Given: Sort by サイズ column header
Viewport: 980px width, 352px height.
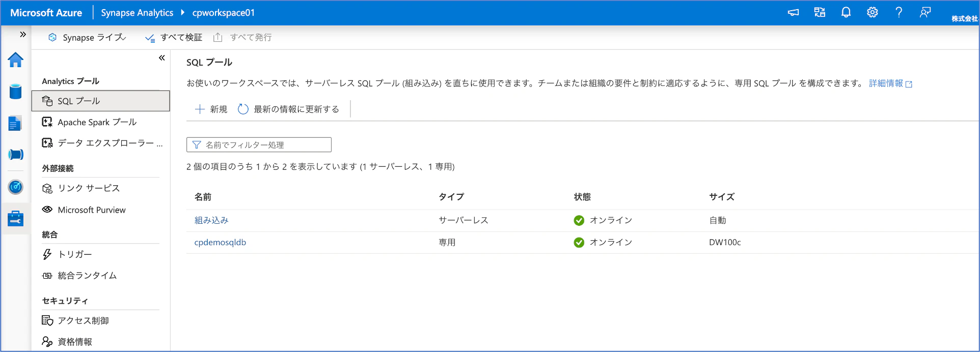Looking at the screenshot, I should 722,197.
